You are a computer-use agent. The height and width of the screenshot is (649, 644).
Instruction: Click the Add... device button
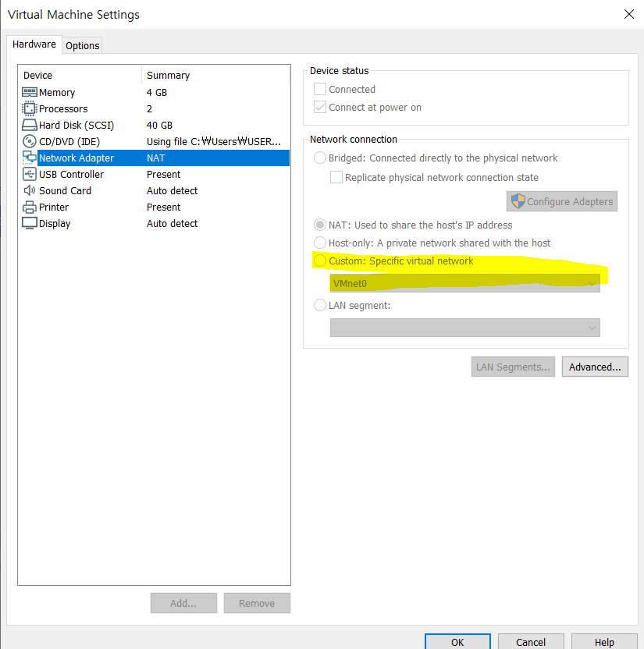[183, 603]
